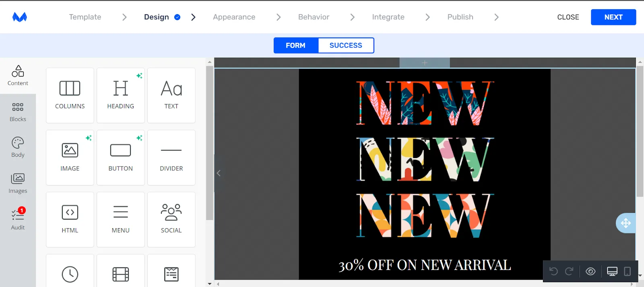Select the Menu content block

[x=121, y=220]
